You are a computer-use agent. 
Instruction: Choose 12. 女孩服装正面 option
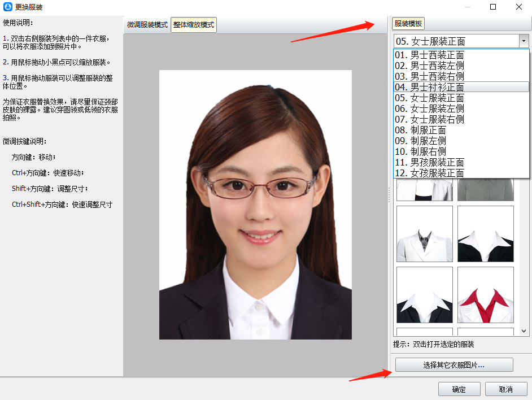pos(461,173)
